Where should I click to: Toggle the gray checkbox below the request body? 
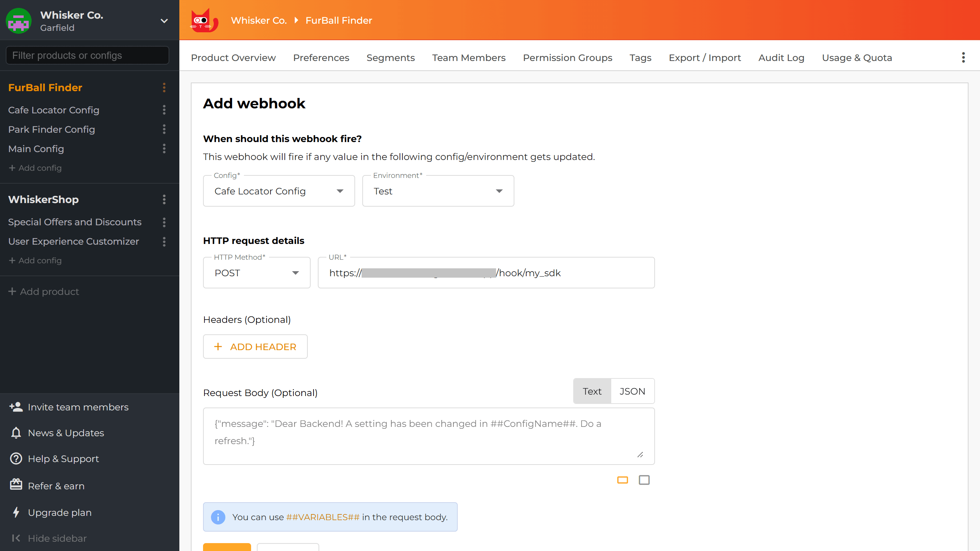coord(644,480)
